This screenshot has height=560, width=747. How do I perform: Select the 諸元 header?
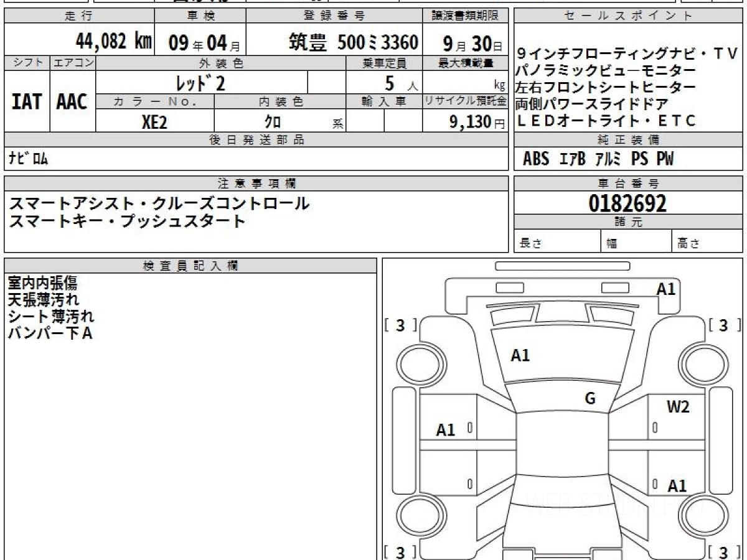(x=627, y=222)
